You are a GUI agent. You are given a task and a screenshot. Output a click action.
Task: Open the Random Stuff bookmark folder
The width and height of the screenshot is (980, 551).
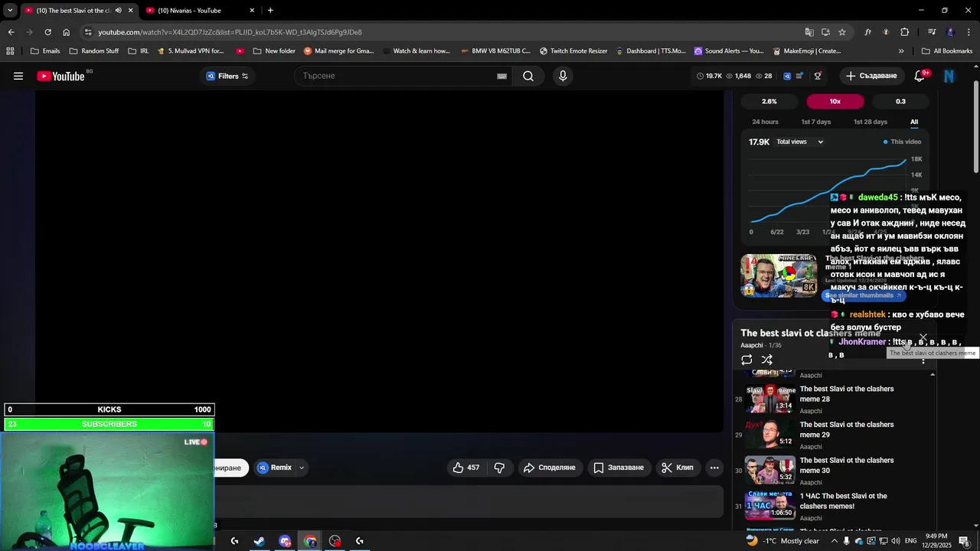[94, 51]
